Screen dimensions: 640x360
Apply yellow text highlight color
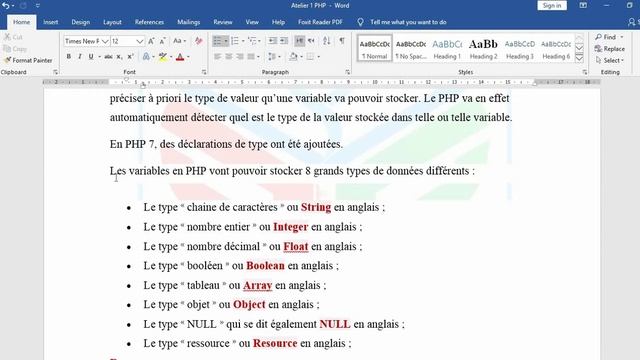(163, 57)
